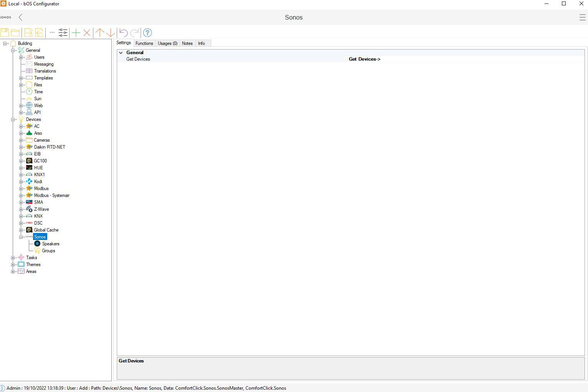This screenshot has width=588, height=392.
Task: Expand the KNX1 node
Action: (x=21, y=175)
